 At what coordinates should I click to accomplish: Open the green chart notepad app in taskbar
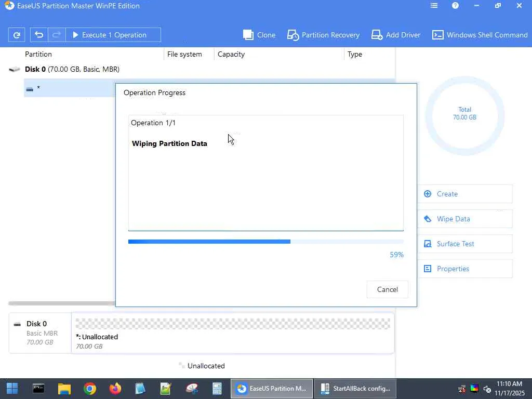(x=166, y=389)
